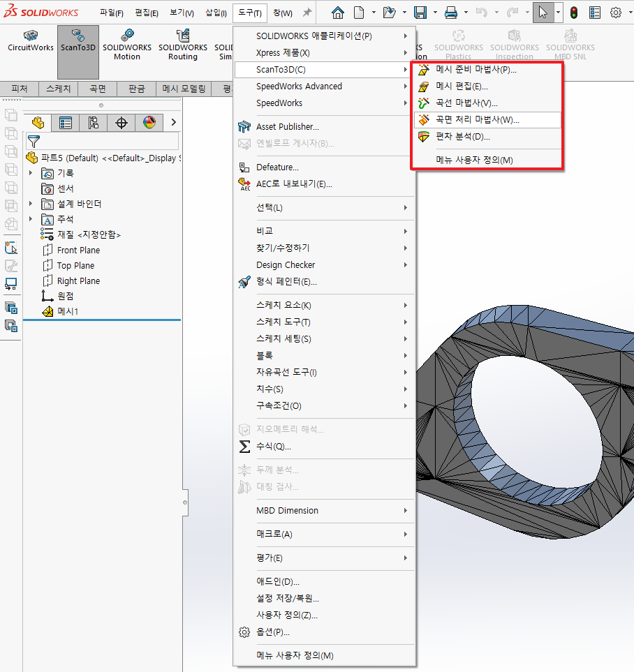
Task: Expand the 기록 folder in tree
Action: click(31, 173)
